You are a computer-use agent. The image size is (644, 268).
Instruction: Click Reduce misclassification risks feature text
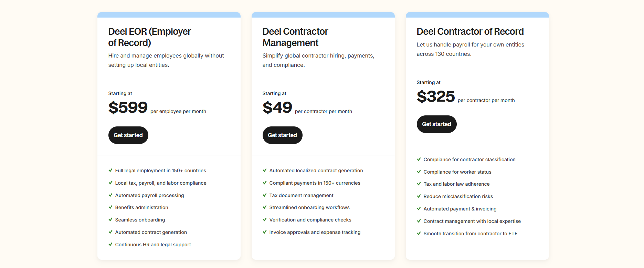click(x=458, y=196)
